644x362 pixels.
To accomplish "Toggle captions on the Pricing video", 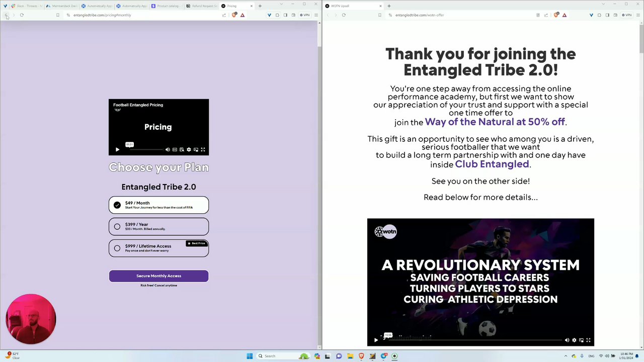I will 175,149.
